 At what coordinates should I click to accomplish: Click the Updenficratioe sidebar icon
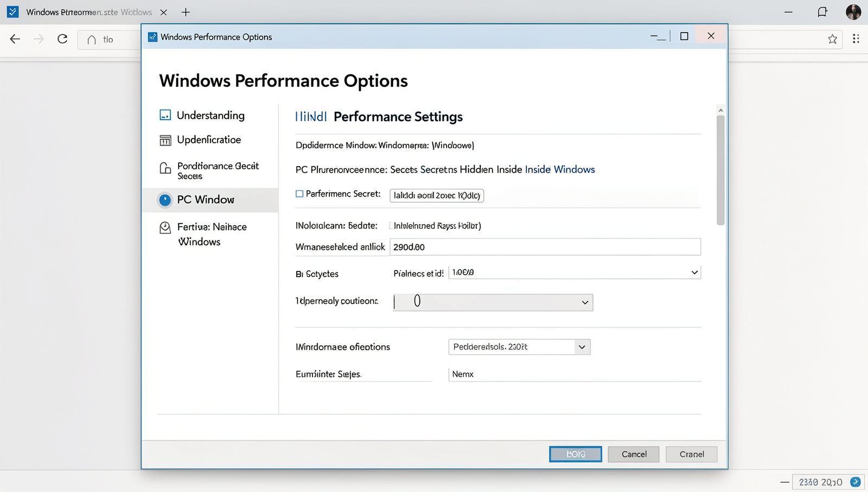pyautogui.click(x=165, y=140)
